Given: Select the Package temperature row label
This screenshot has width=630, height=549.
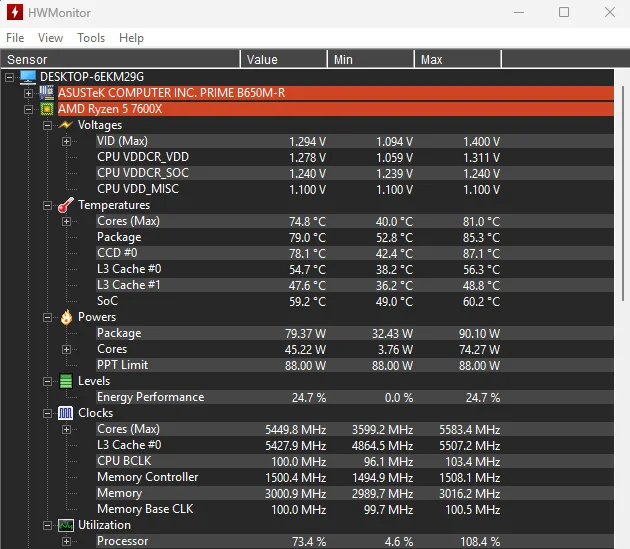Looking at the screenshot, I should pyautogui.click(x=119, y=237).
